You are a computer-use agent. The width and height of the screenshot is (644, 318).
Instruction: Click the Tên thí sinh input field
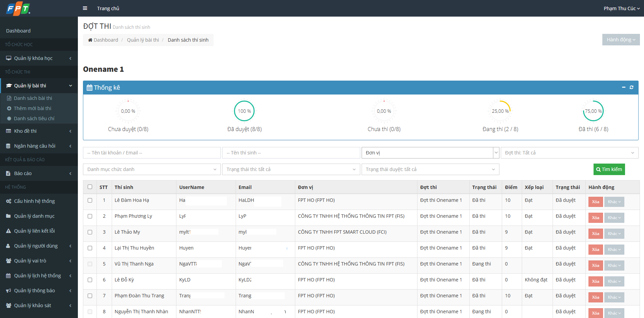[x=291, y=153]
